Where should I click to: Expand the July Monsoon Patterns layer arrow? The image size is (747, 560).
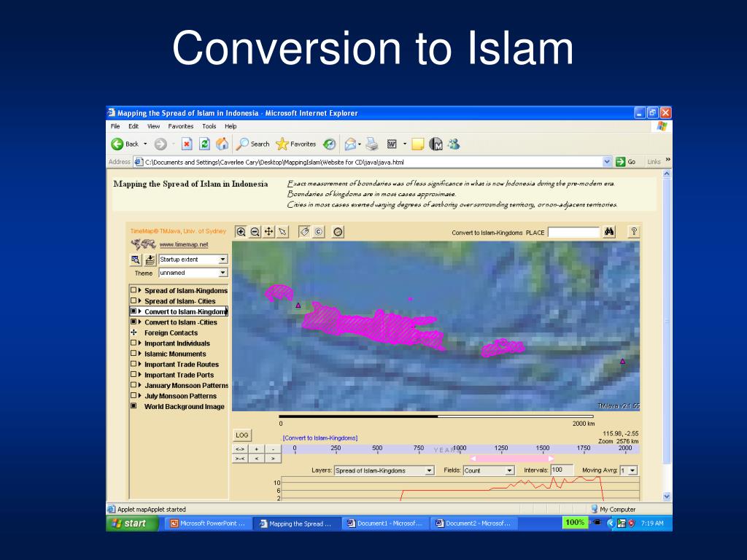pos(139,396)
